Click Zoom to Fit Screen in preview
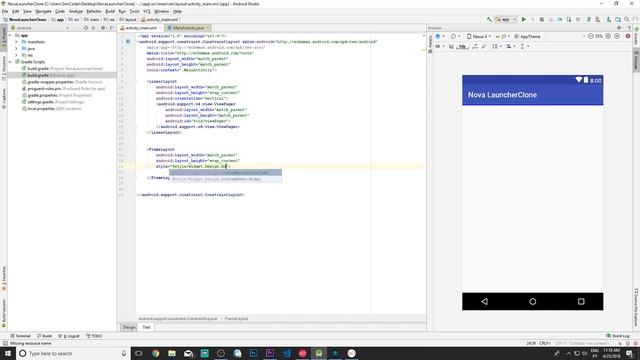 point(617,36)
